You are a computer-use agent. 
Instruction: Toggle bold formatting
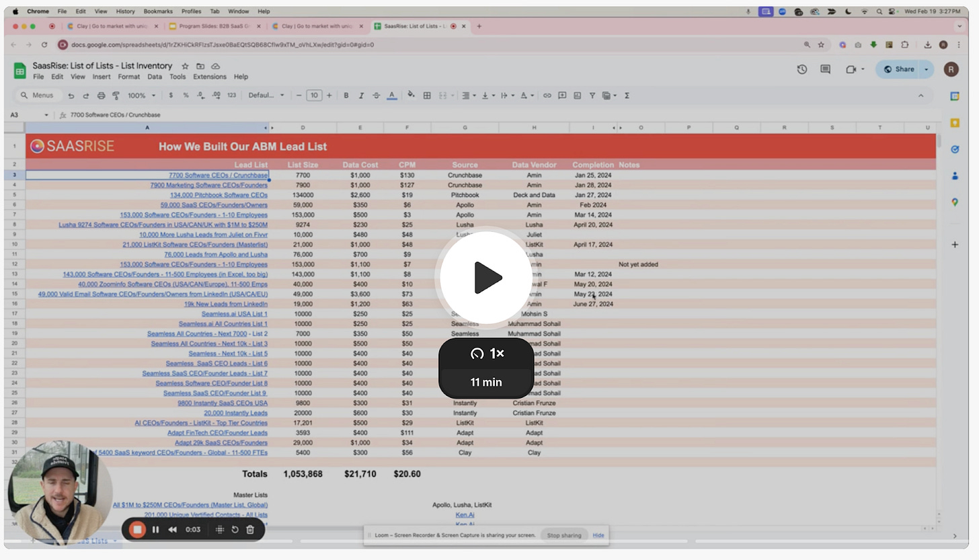point(346,95)
